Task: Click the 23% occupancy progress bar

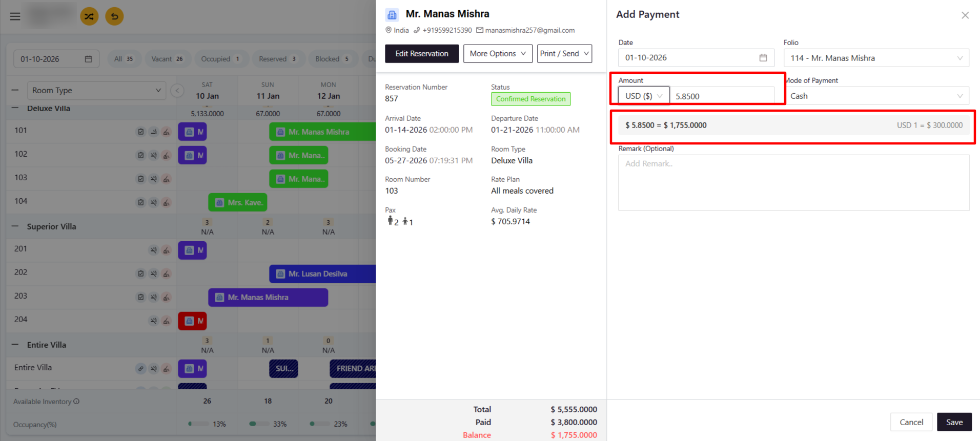Action: (320, 424)
